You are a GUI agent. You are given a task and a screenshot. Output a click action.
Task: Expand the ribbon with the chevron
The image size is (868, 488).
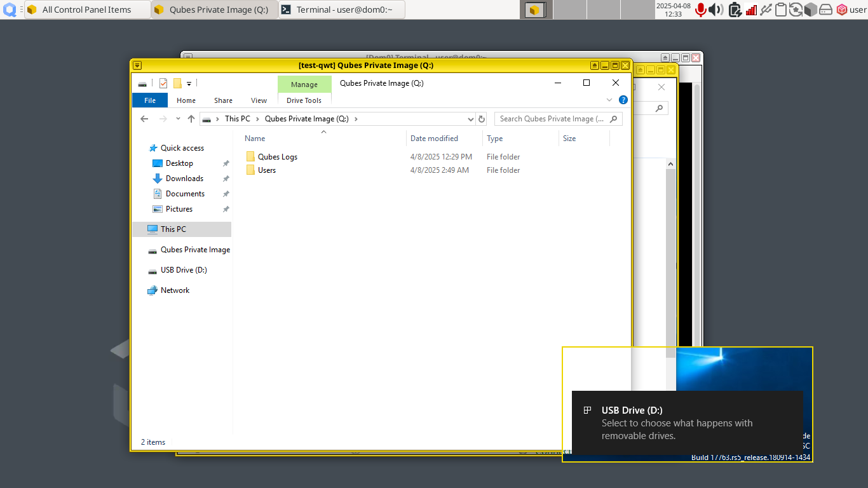click(609, 100)
